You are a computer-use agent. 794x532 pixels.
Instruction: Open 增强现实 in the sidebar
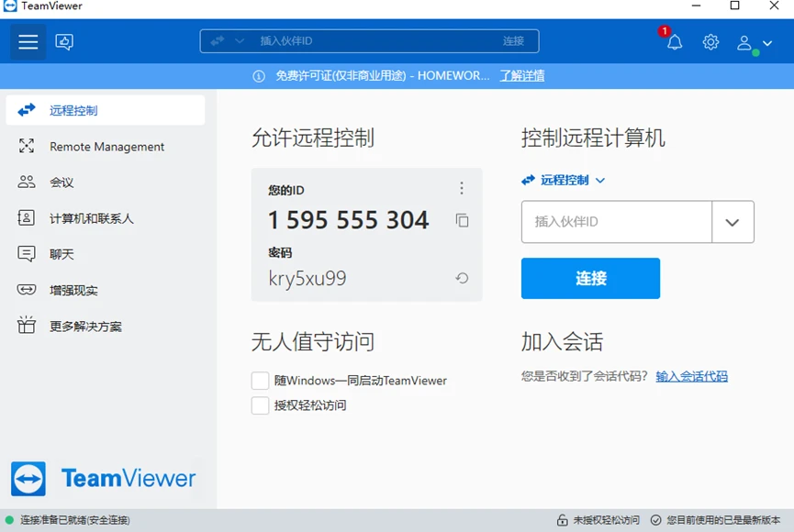106,290
